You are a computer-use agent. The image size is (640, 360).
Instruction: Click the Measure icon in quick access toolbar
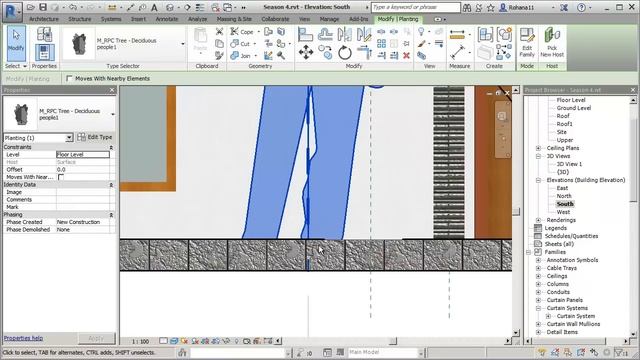click(112, 7)
